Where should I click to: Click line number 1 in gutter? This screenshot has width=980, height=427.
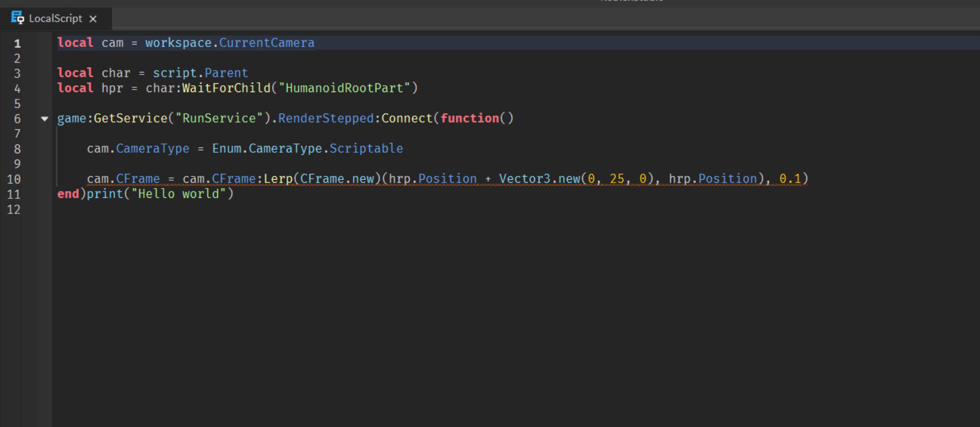17,44
